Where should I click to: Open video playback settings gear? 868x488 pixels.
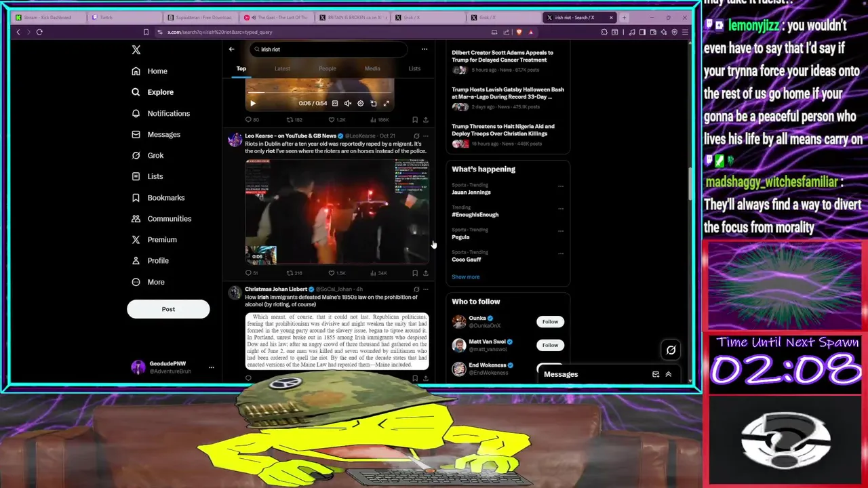[x=361, y=103]
